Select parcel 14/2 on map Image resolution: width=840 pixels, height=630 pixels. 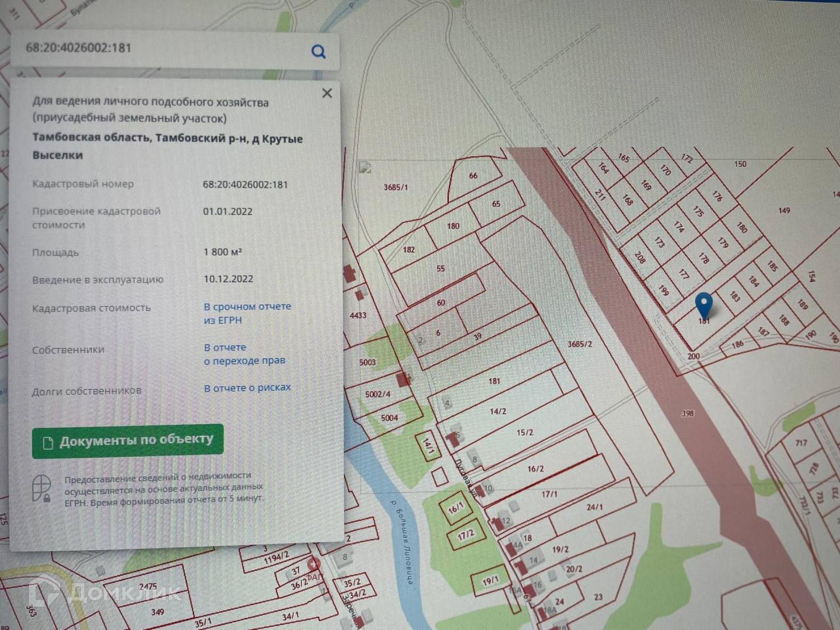click(498, 411)
